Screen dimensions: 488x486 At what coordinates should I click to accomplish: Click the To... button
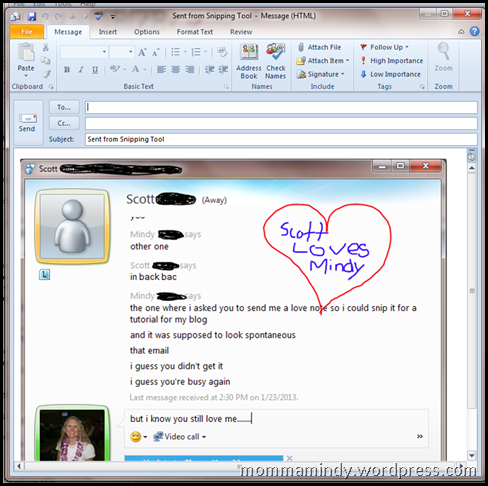coord(64,107)
